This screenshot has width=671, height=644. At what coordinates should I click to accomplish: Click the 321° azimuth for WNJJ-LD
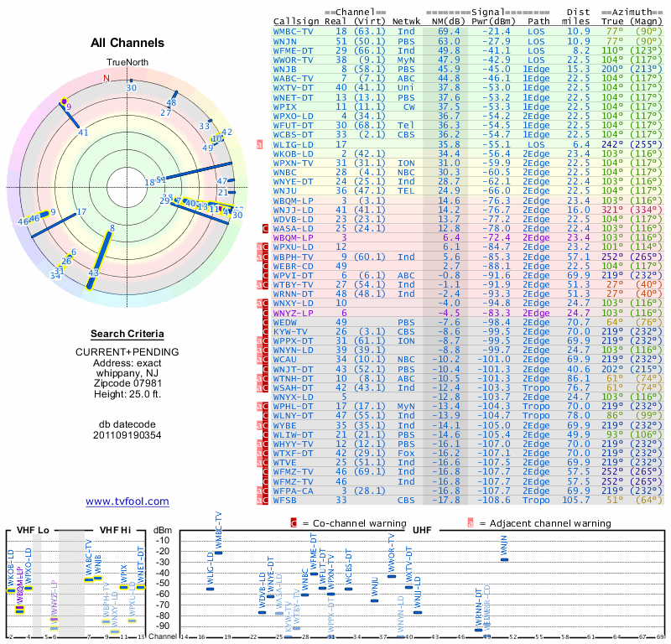(612, 210)
